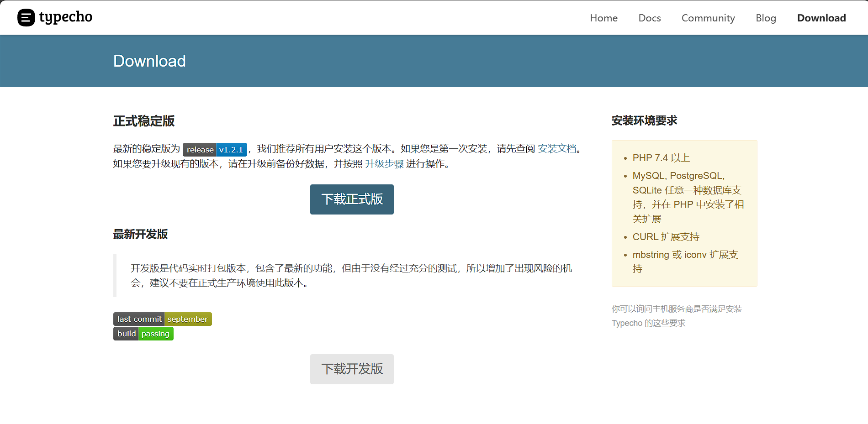Click the last commit september badge

(x=162, y=319)
